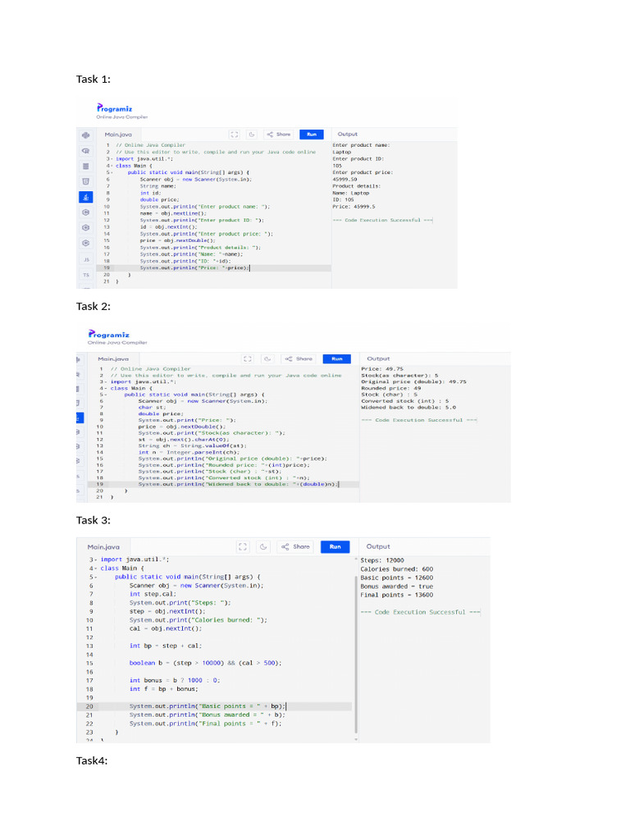
Task: Click fullscreen icon in Task 1 editor toolbar
Action: pyautogui.click(x=234, y=135)
